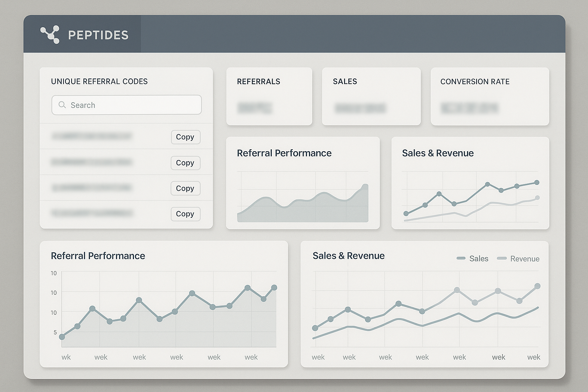This screenshot has width=588, height=392.
Task: Expand the SALES stat card
Action: coord(371,96)
